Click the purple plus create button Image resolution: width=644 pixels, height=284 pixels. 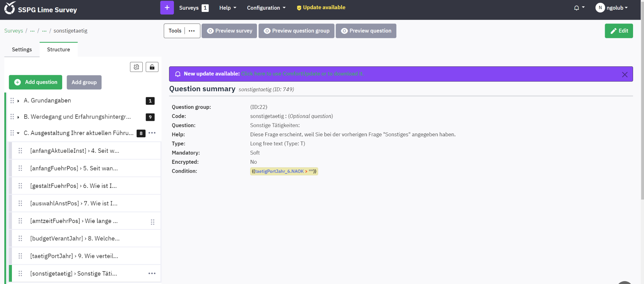coord(167,8)
